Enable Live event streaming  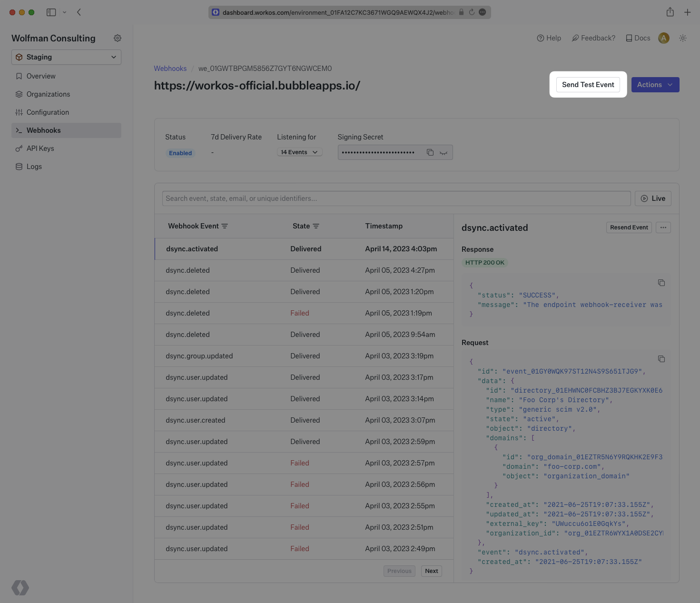(x=652, y=198)
